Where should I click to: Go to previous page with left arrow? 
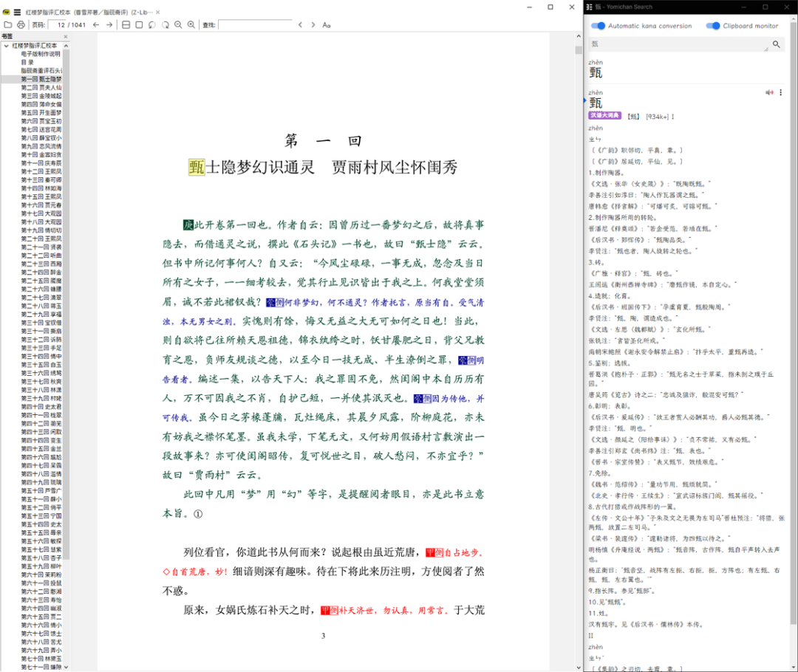click(96, 25)
